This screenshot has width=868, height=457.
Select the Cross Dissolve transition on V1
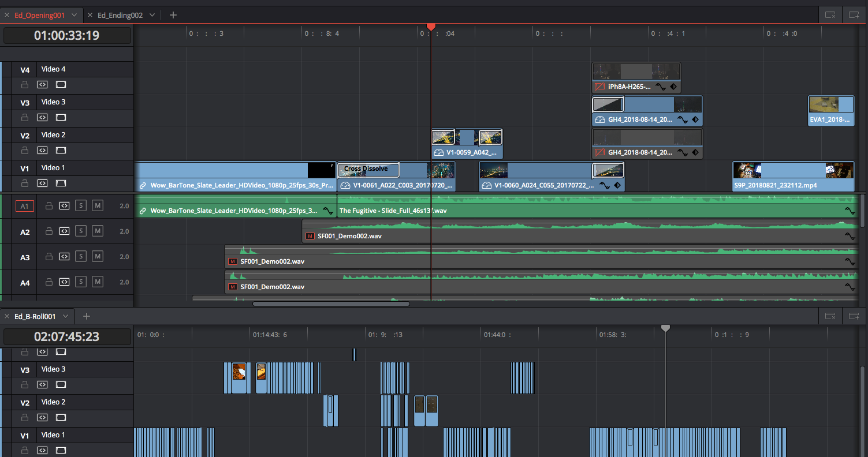[x=368, y=169]
